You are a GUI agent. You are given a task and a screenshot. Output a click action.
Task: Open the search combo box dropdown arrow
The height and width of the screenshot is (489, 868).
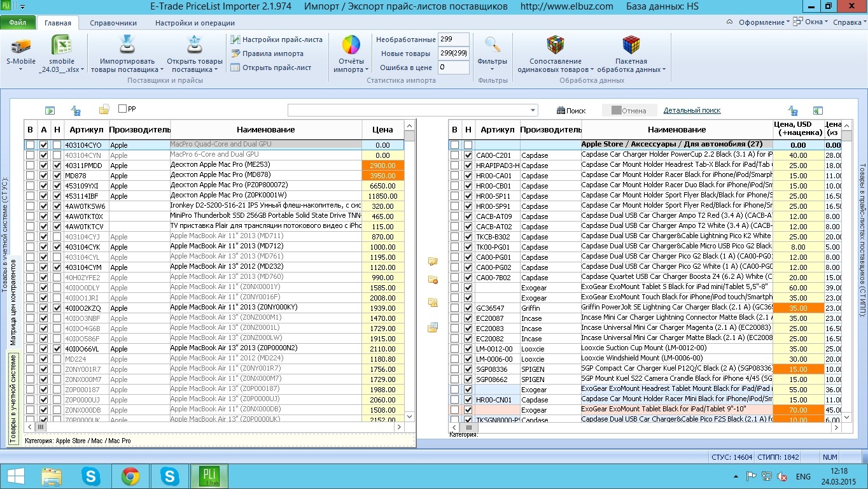coord(533,110)
